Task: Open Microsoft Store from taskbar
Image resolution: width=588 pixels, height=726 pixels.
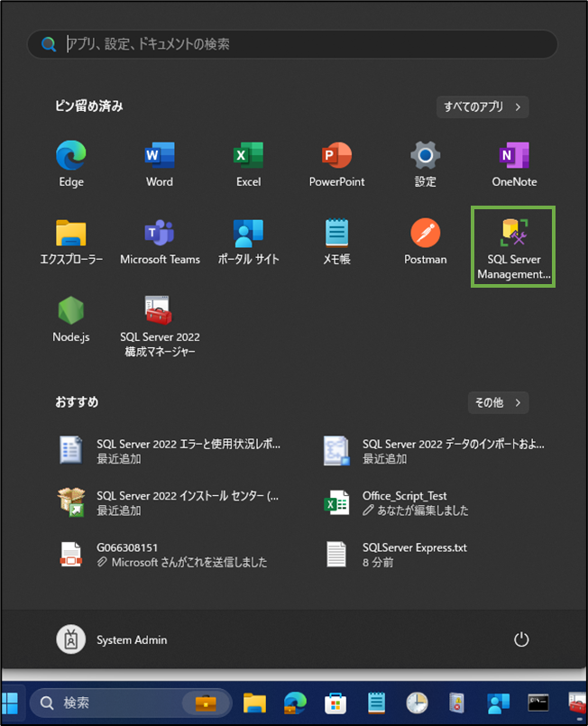Action: [x=335, y=703]
